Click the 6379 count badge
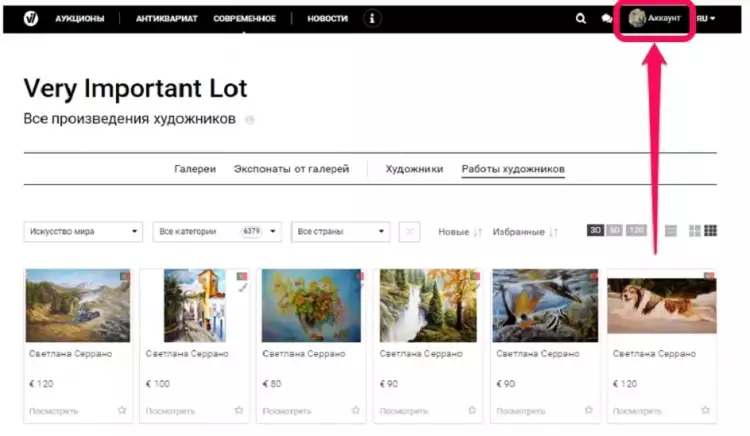 click(252, 231)
